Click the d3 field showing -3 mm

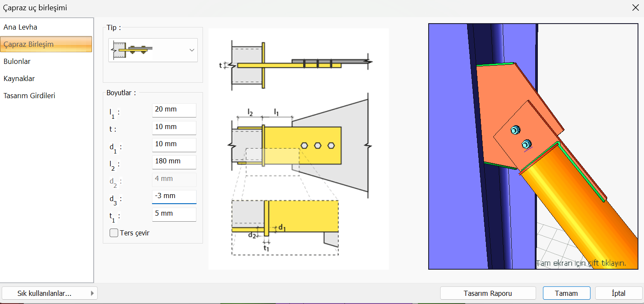click(174, 196)
